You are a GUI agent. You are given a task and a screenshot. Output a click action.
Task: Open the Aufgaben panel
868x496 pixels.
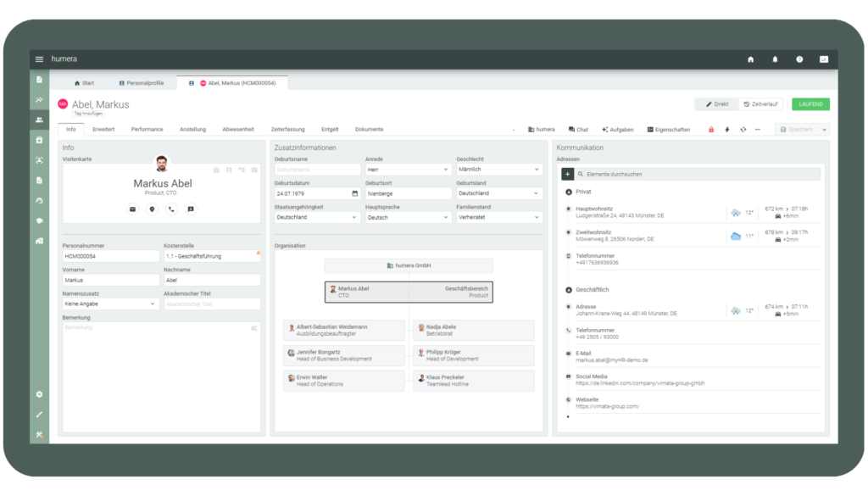618,130
